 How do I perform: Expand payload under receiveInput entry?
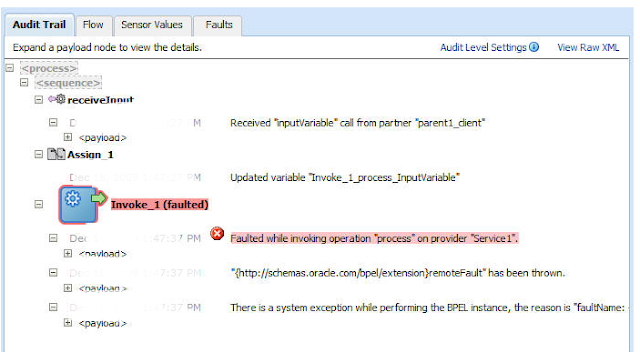click(68, 137)
